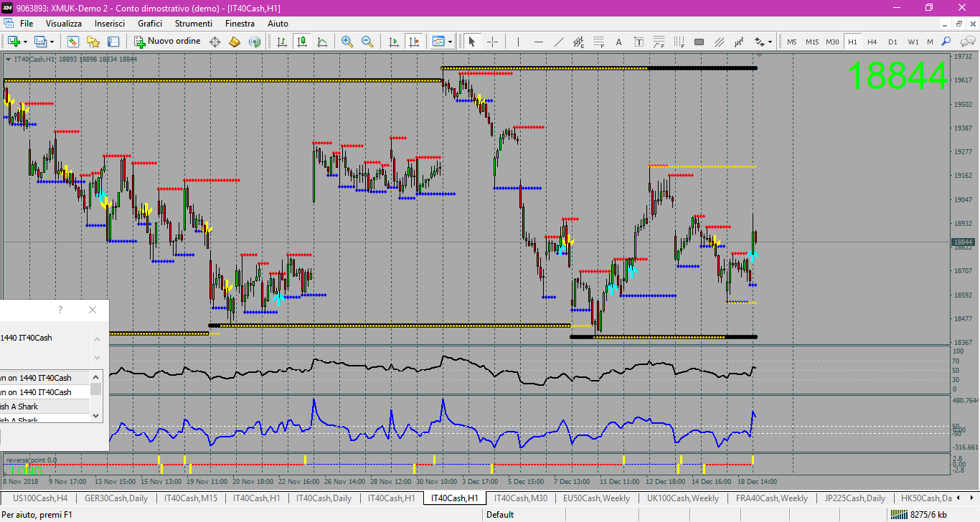Click the alert dialog help question mark

[60, 310]
